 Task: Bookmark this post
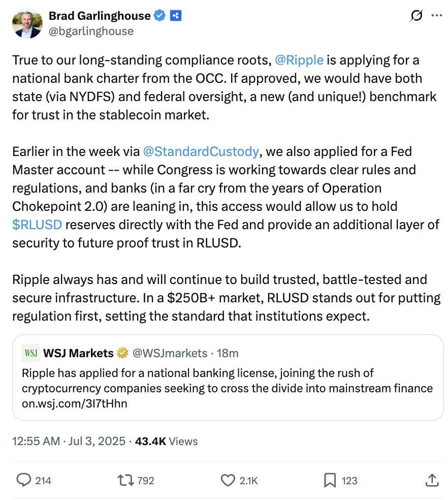329,480
